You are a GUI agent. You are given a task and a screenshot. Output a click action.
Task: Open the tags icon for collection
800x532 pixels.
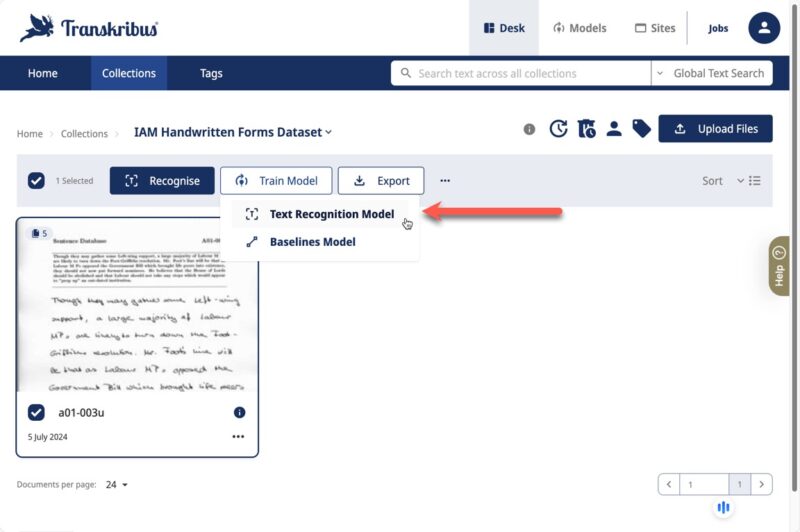[x=641, y=129]
